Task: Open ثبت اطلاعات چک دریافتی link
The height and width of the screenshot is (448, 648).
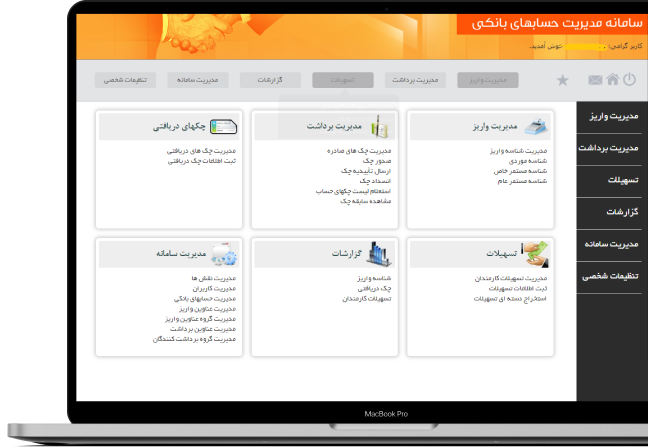Action: pos(202,161)
